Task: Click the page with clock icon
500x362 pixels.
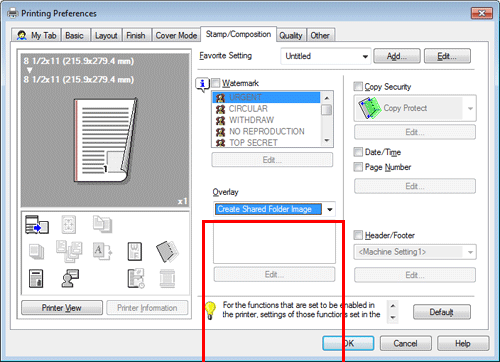Action: coord(136,278)
